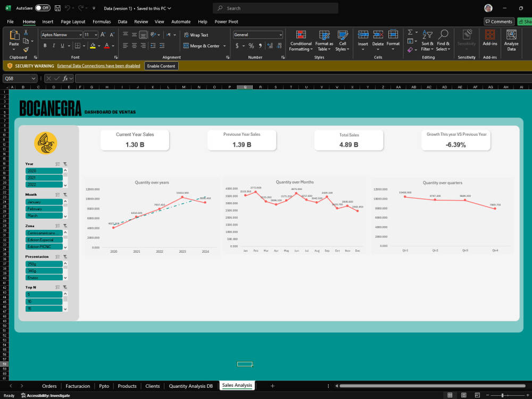Apply Underline formatting
The height and width of the screenshot is (399, 532).
62,46
